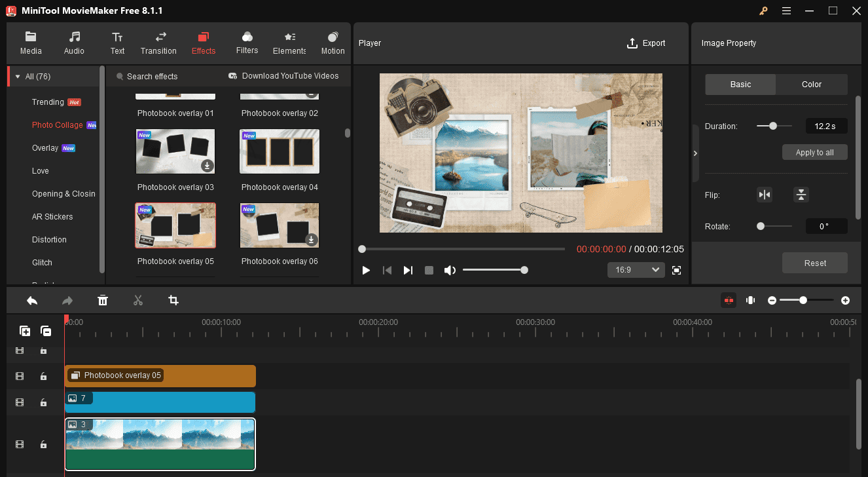
Task: Select the Photobook overlay 04 thumbnail
Action: [280, 151]
